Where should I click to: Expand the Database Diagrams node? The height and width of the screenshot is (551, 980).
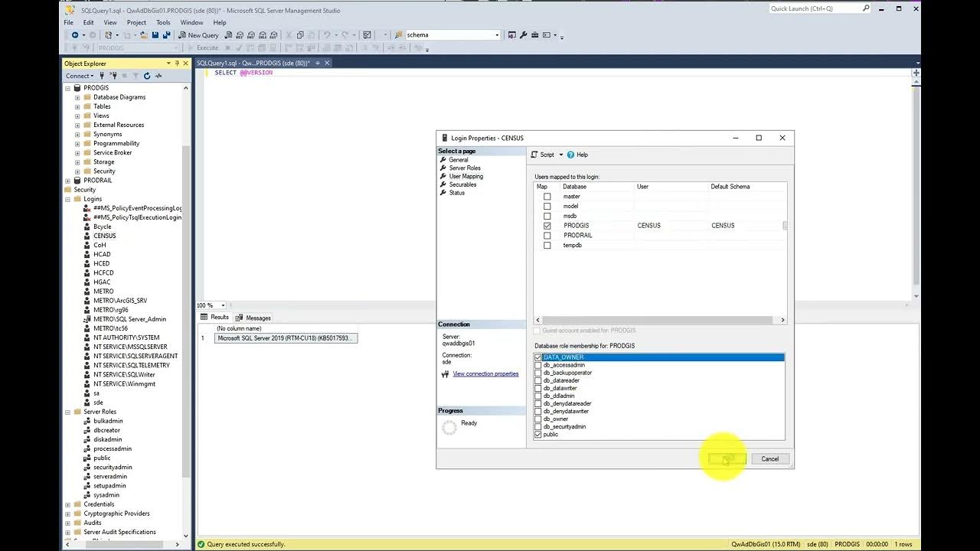pos(77,97)
